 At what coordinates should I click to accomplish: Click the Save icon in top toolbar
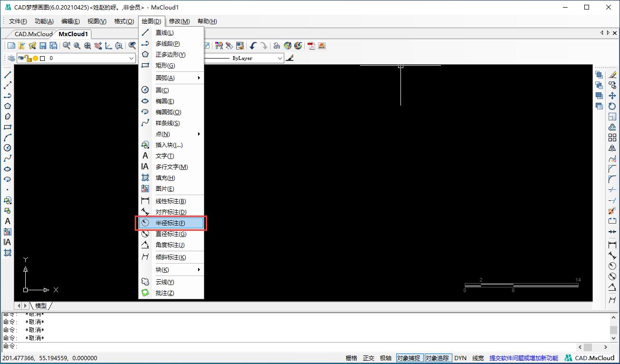43,46
